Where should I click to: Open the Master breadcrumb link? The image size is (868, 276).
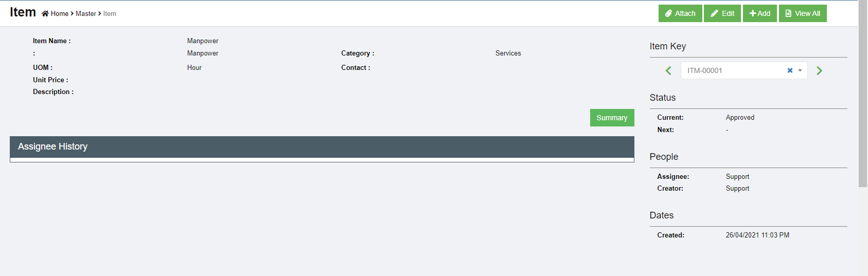pyautogui.click(x=85, y=14)
